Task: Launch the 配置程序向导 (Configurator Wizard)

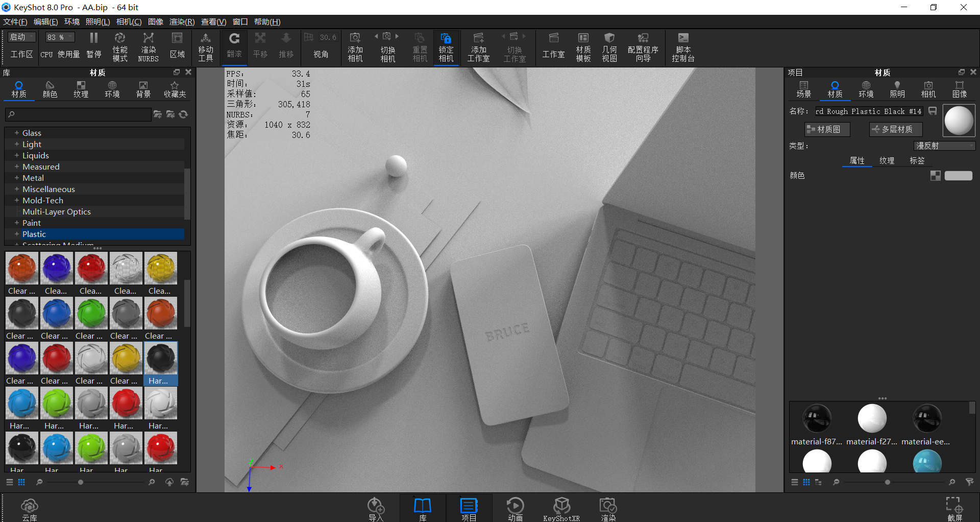Action: click(x=643, y=47)
